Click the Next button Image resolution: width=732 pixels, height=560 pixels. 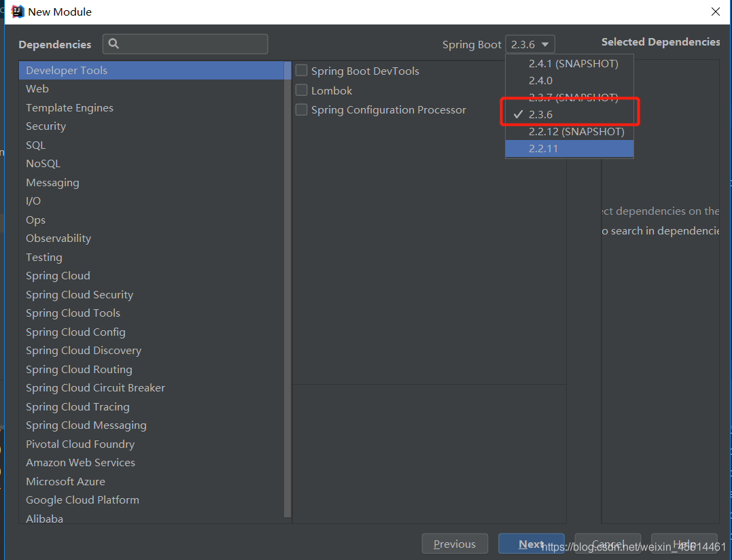click(x=531, y=544)
